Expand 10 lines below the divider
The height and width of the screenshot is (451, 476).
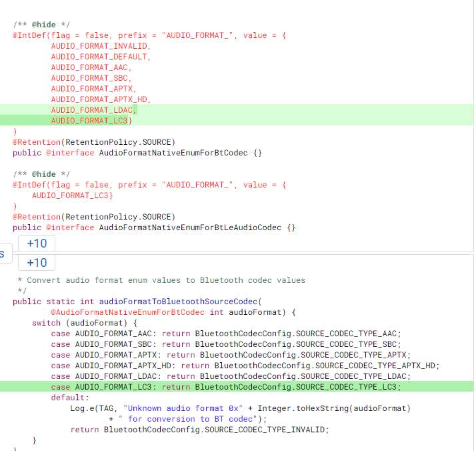pyautogui.click(x=37, y=262)
